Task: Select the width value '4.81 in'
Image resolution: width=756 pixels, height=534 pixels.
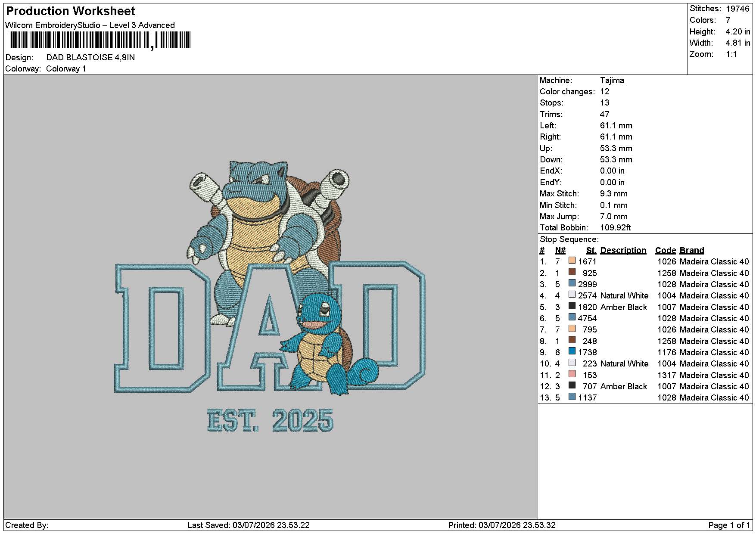Action: click(738, 43)
